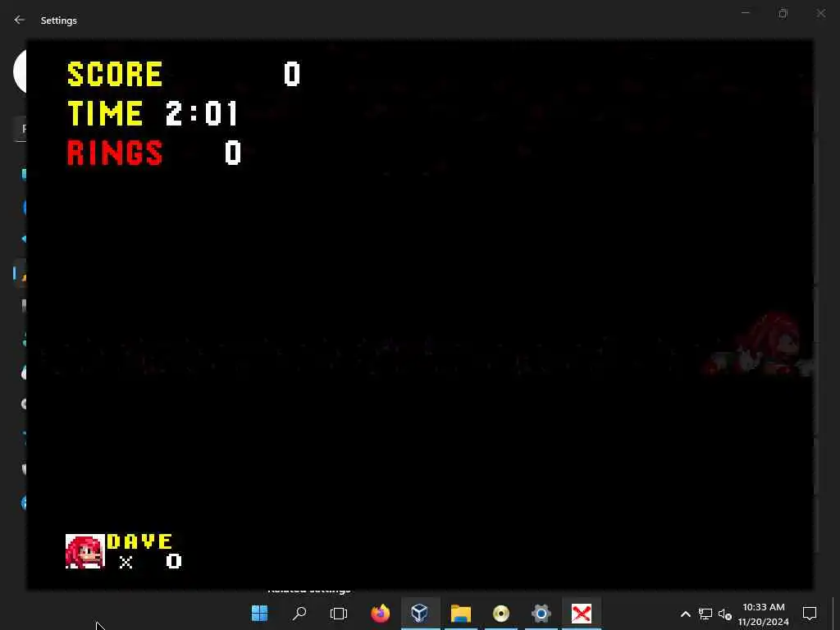Restore down the Settings window
This screenshot has height=630, width=840.
click(x=783, y=13)
